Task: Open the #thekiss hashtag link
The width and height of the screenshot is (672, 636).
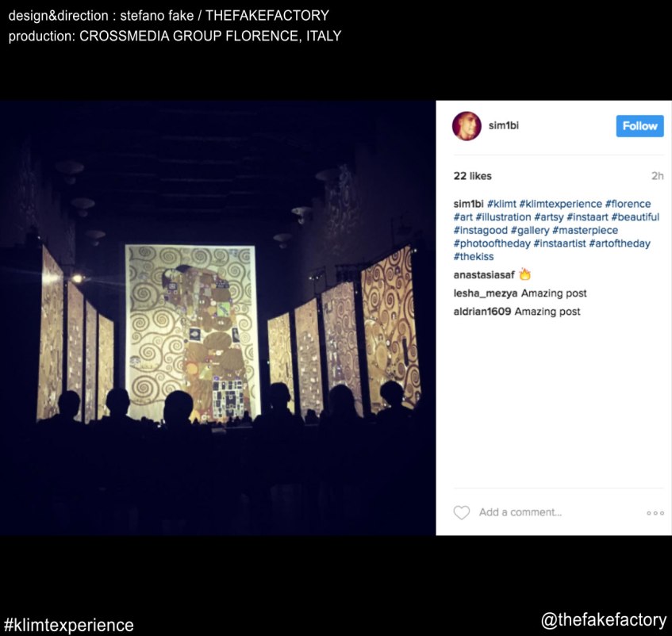Action: click(x=474, y=257)
